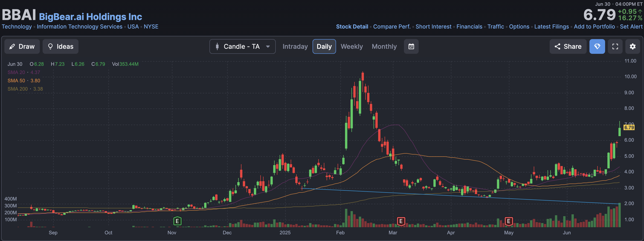644x241 pixels.
Task: Click the 2025 date axis label
Action: [x=285, y=232]
